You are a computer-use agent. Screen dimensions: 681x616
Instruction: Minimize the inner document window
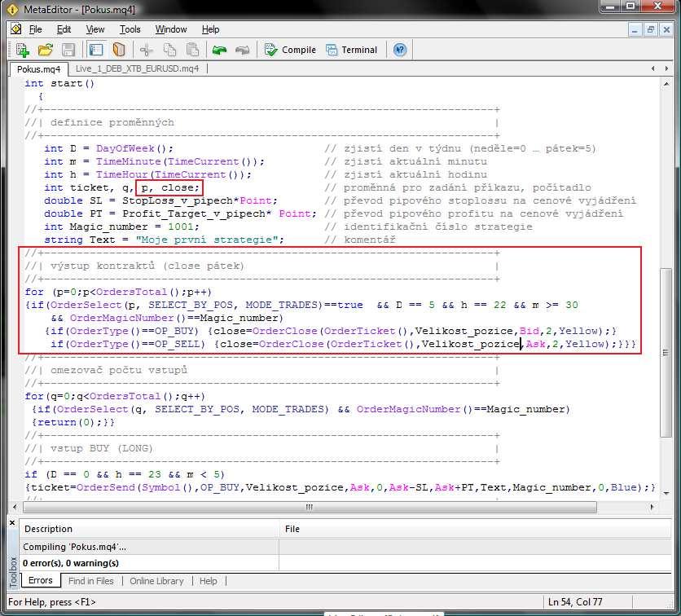pyautogui.click(x=635, y=30)
